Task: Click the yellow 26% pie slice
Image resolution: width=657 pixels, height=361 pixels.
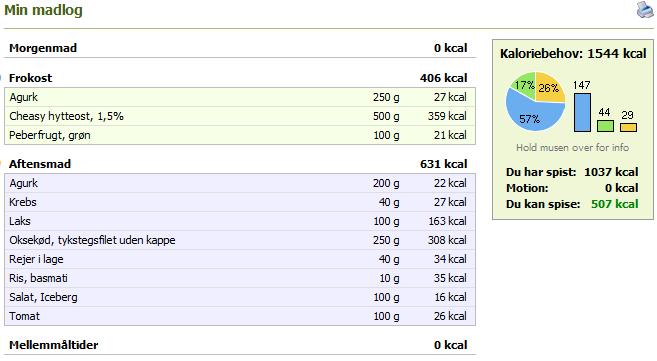Action: coord(549,87)
